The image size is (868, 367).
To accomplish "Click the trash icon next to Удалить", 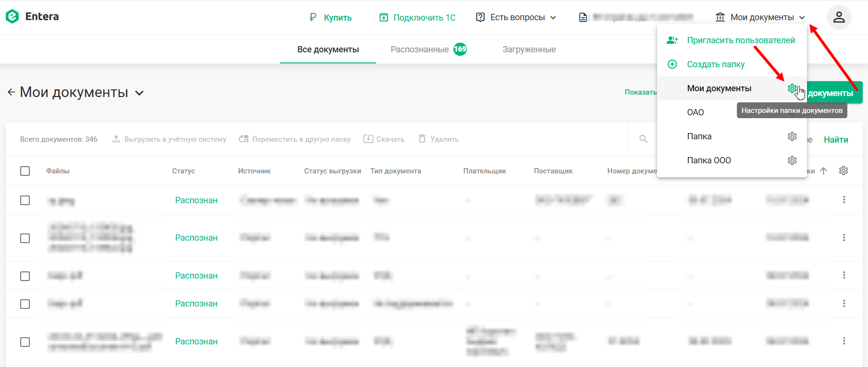I will pyautogui.click(x=422, y=139).
